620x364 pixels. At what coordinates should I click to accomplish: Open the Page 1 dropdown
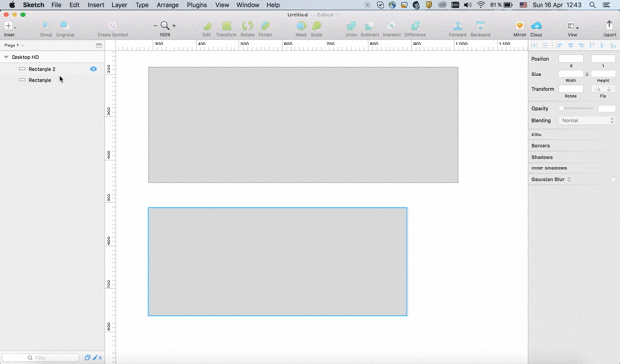coord(15,45)
